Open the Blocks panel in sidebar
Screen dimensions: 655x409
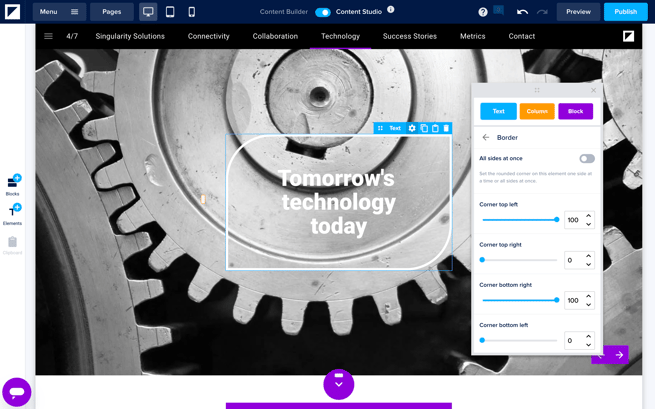[12, 184]
